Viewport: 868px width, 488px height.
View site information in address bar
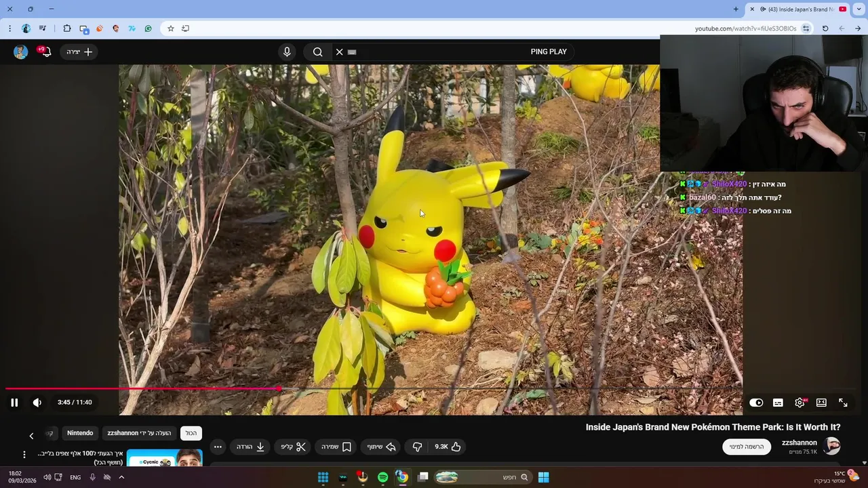click(x=806, y=28)
